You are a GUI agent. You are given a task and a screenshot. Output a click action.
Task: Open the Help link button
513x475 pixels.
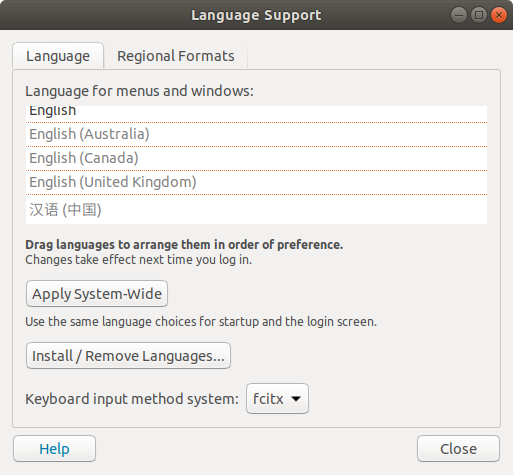[54, 449]
